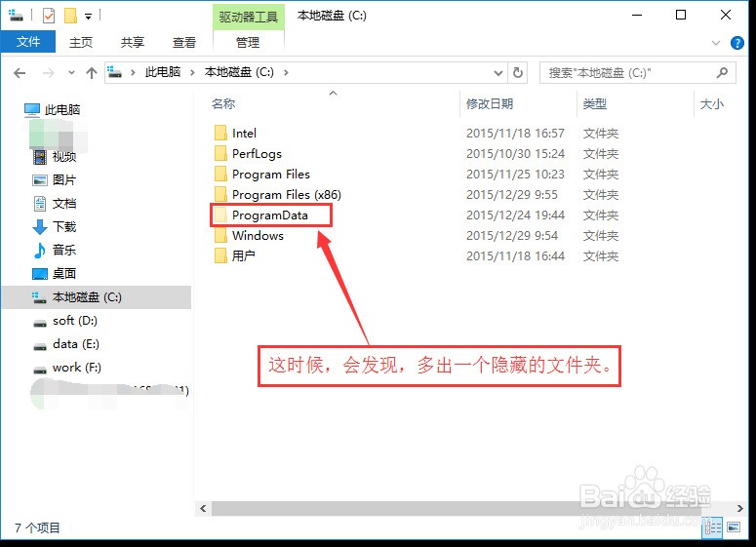Switch to large icons view

point(734,527)
